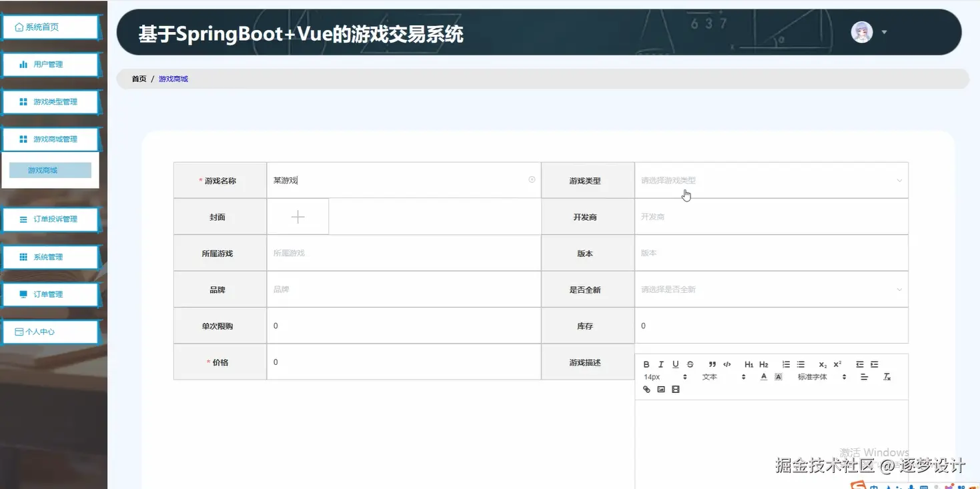
Task: Toggle italic in the description editor
Action: click(661, 364)
